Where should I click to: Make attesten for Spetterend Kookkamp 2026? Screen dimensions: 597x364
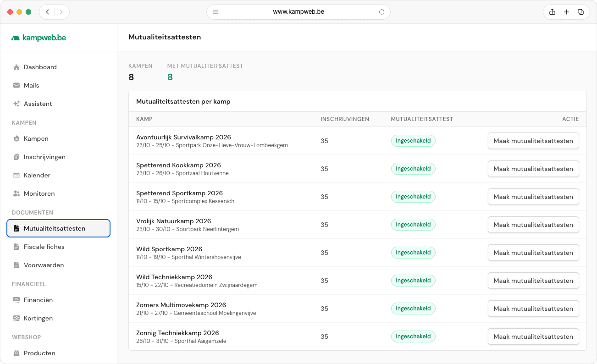point(533,169)
